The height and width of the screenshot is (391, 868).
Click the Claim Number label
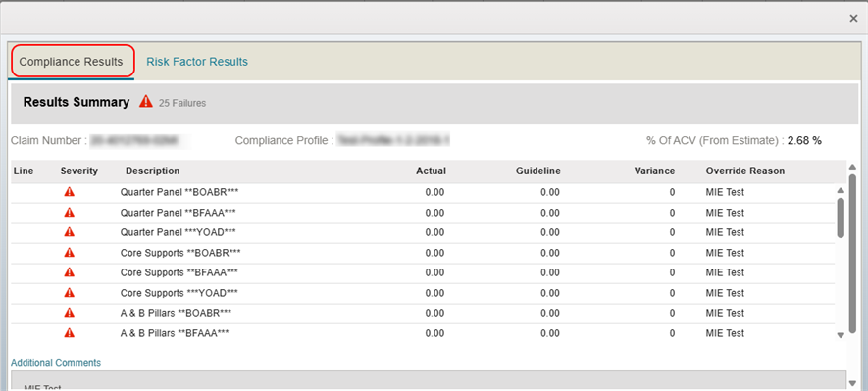(x=49, y=140)
